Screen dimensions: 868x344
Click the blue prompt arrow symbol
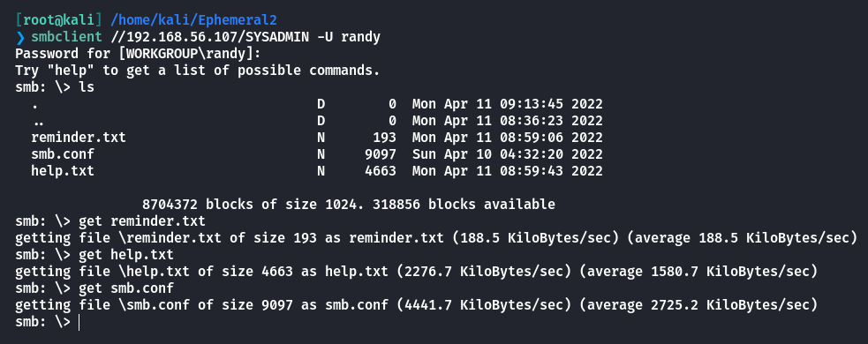tap(20, 38)
